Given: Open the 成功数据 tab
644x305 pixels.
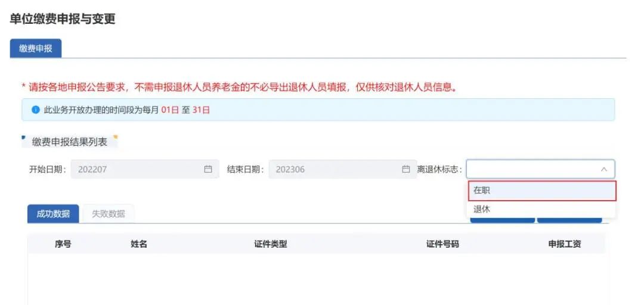Looking at the screenshot, I should pos(53,214).
